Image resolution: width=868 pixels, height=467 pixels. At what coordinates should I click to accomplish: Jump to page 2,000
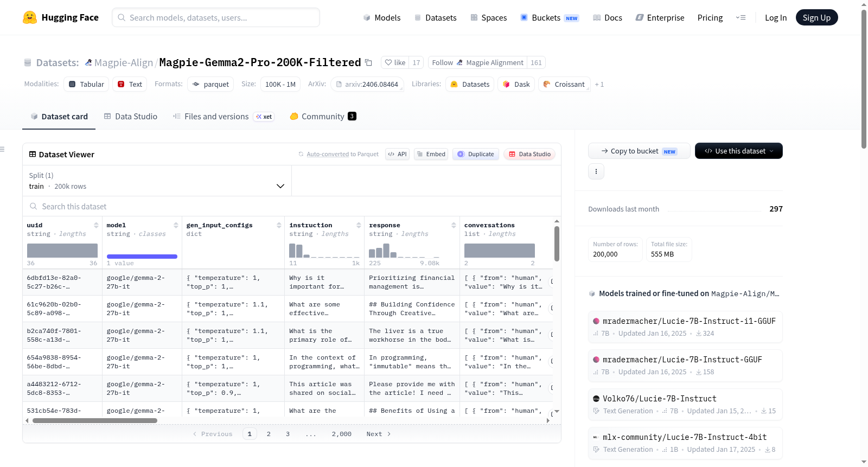point(341,434)
